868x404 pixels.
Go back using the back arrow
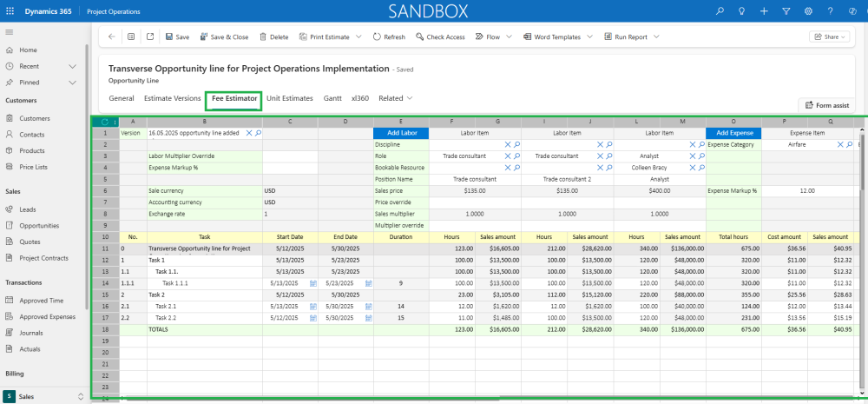(111, 37)
